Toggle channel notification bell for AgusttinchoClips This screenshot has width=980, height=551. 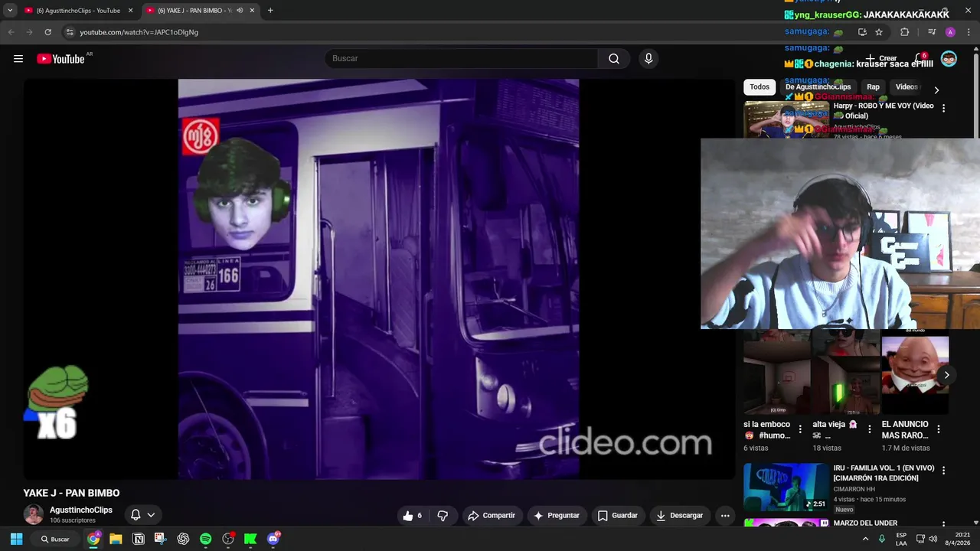click(x=136, y=515)
